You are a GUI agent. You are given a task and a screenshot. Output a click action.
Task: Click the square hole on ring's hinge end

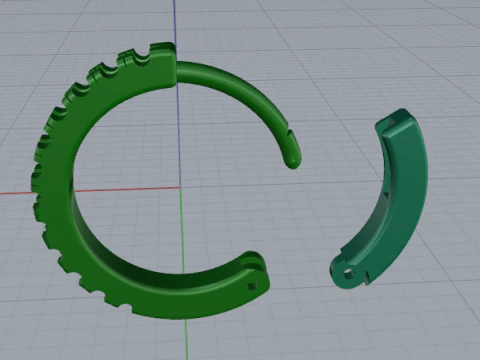click(253, 286)
